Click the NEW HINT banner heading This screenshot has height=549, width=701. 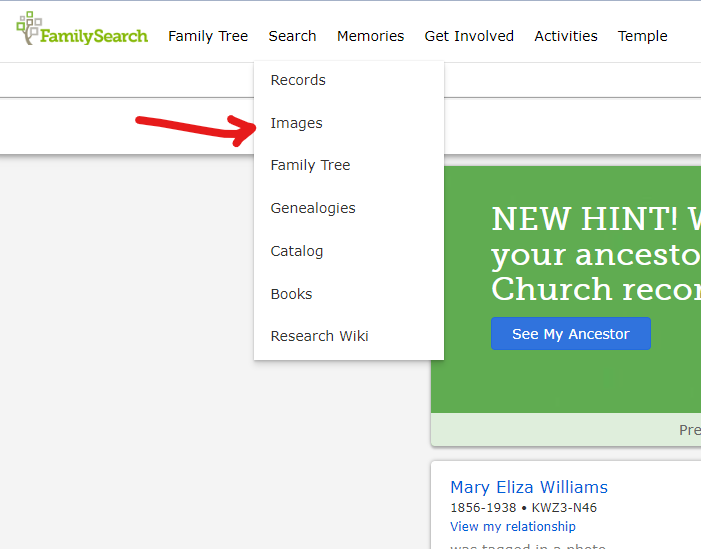596,253
